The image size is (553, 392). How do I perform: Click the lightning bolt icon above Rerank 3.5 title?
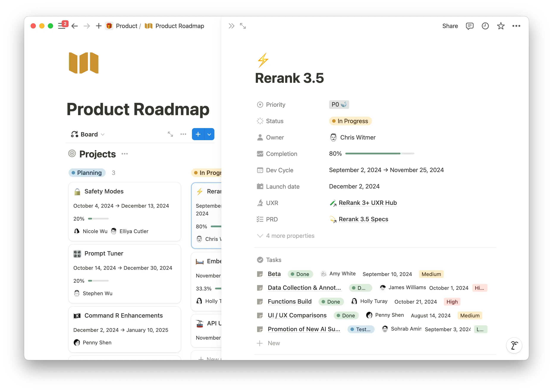[x=263, y=60]
